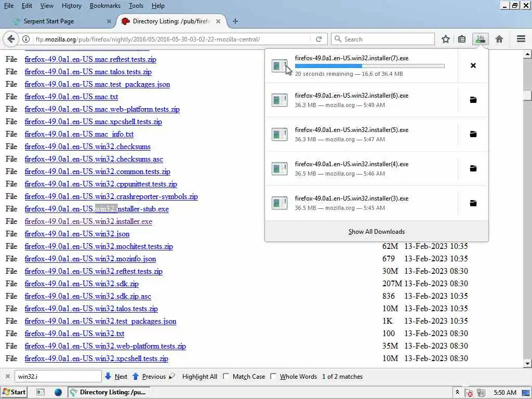The width and height of the screenshot is (532, 399).
Task: Click find bar text field with win32.i
Action: tap(58, 376)
